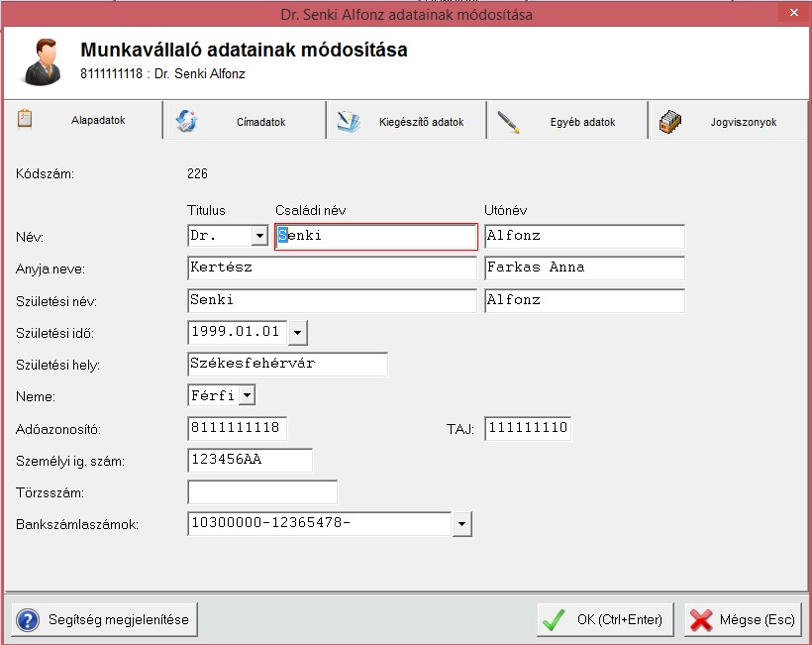Image resolution: width=812 pixels, height=645 pixels.
Task: Click the Jogviszonyok file box icon
Action: 670,122
